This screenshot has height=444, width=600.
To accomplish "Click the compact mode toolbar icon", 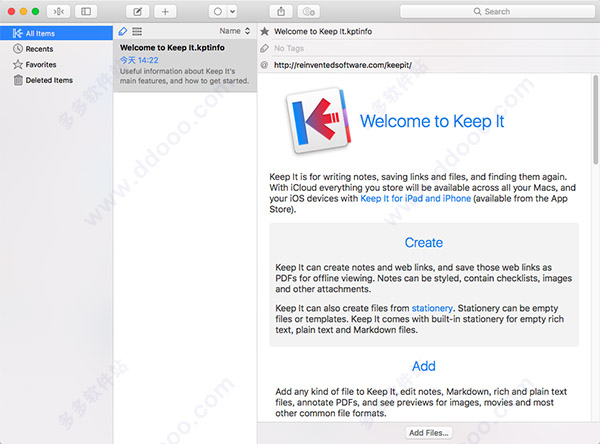I will point(59,11).
